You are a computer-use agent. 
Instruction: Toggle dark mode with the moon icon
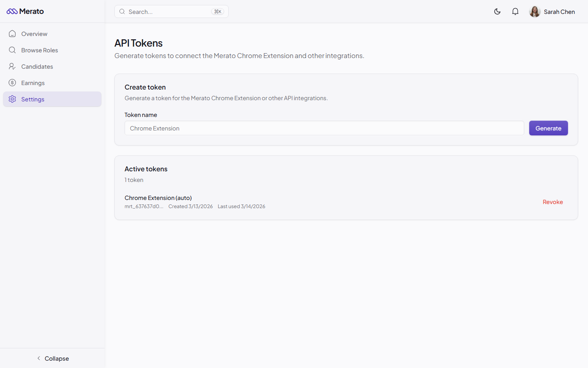[x=497, y=11]
